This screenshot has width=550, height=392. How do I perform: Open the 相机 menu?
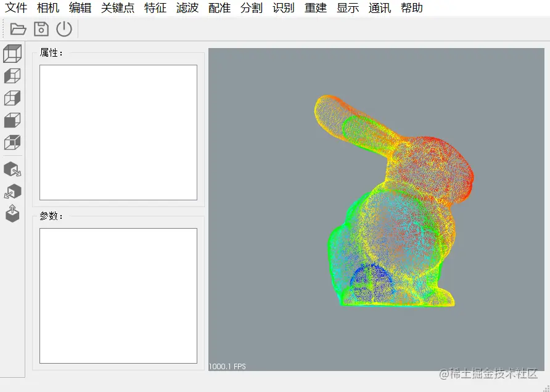[x=48, y=8]
